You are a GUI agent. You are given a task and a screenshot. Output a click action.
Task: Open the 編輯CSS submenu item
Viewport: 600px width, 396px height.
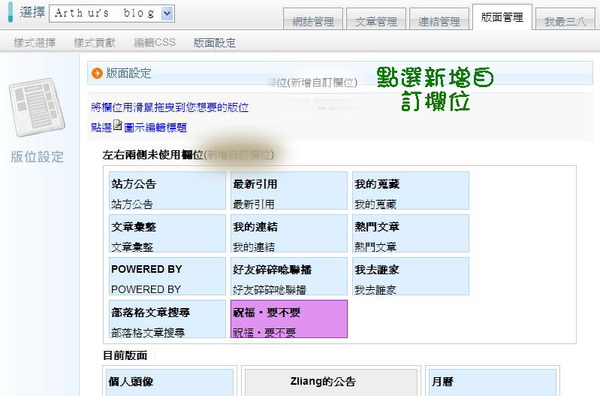point(155,42)
